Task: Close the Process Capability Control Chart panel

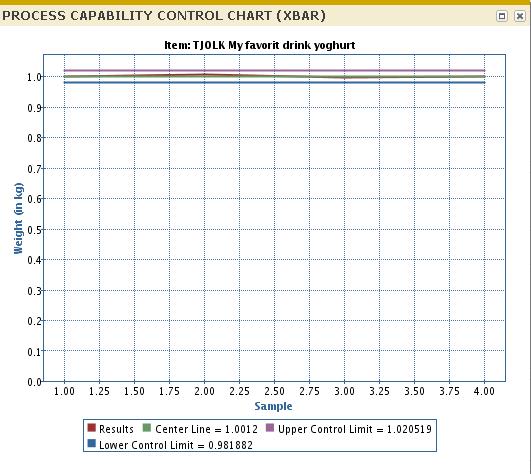Action: (519, 16)
